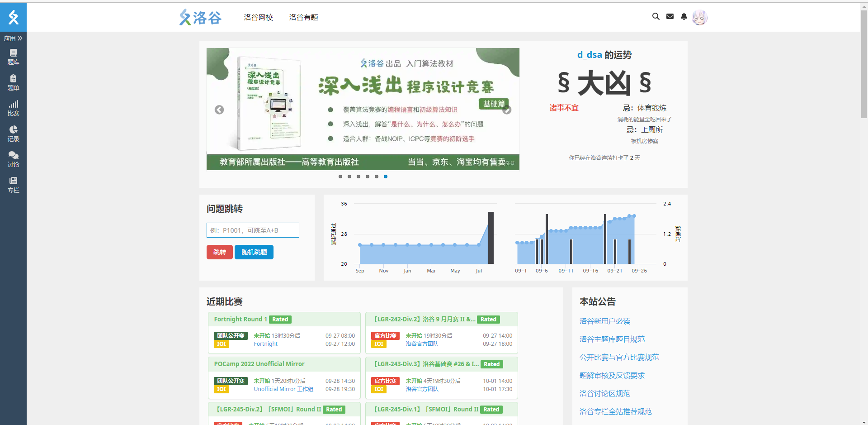Advance to next banner slide arrow
Viewport: 868px width, 425px height.
click(x=507, y=110)
